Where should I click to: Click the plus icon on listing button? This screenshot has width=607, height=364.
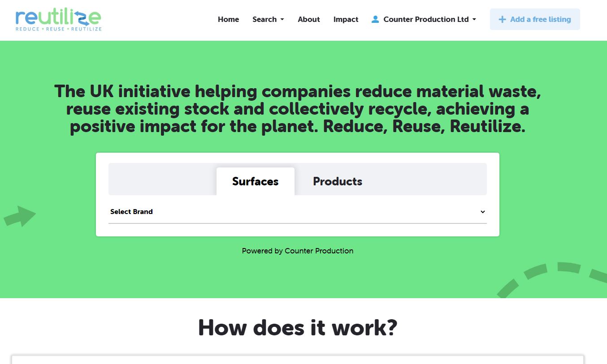click(503, 19)
